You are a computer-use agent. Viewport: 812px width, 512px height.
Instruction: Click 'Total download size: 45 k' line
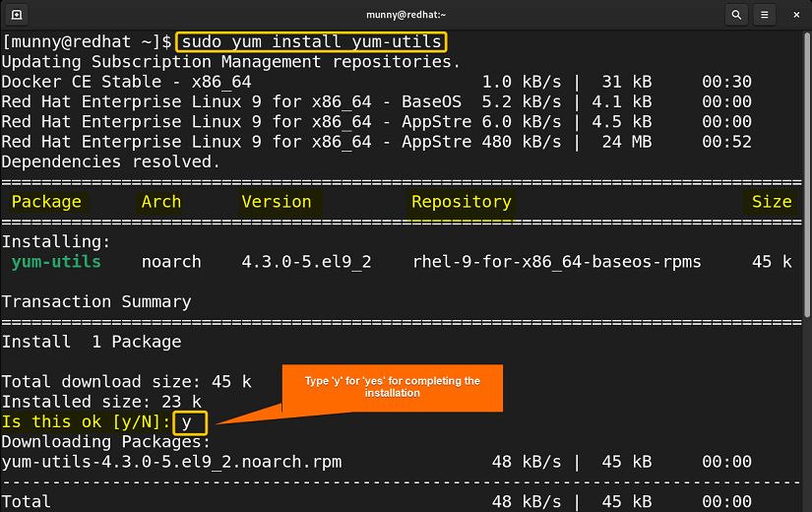point(126,382)
